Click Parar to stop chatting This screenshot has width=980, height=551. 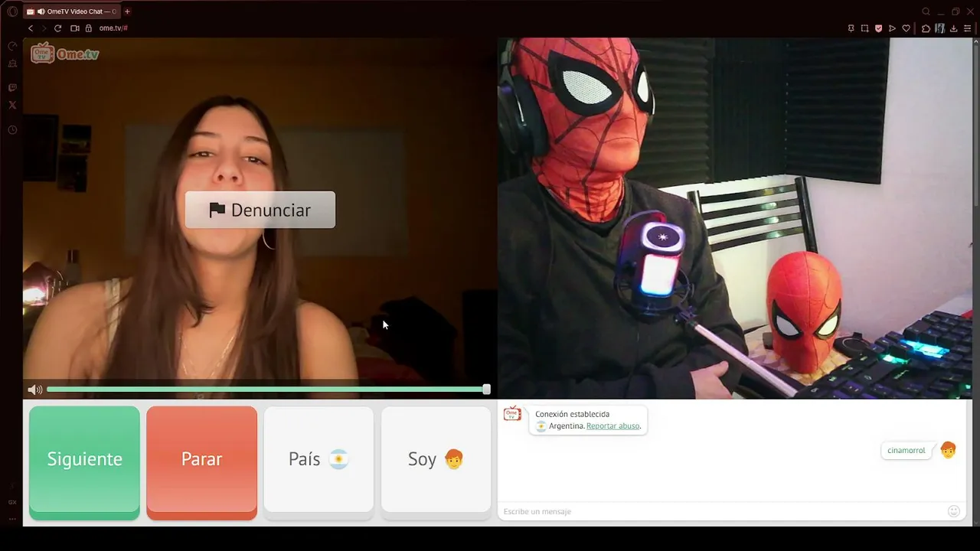tap(201, 462)
